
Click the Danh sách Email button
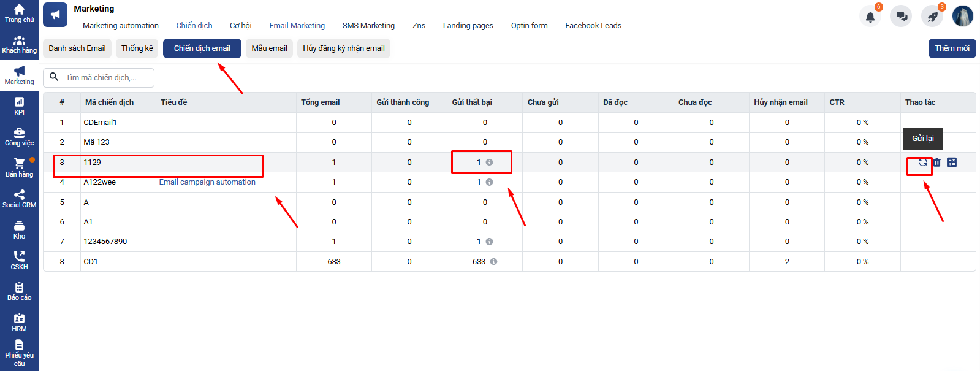tap(77, 48)
